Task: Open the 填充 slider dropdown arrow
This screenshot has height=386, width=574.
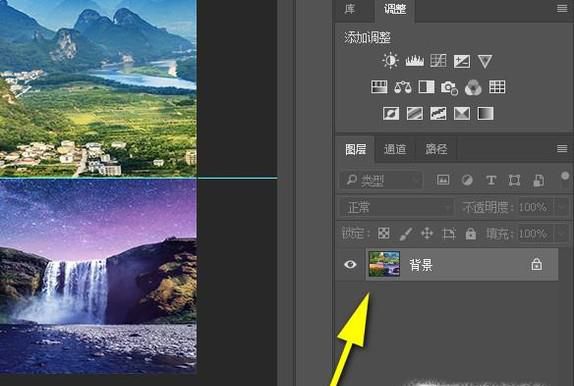Action: coord(563,234)
